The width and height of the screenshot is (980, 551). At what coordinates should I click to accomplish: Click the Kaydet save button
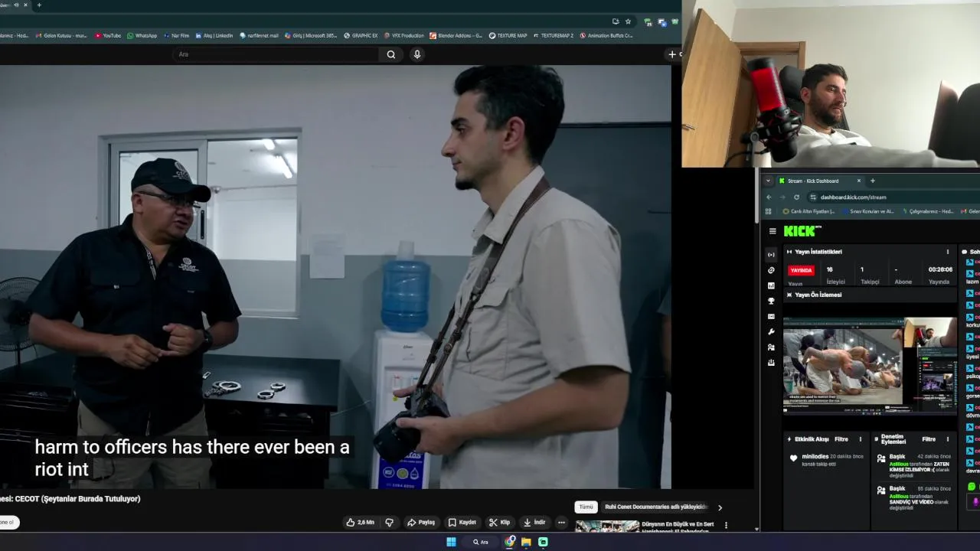point(462,523)
